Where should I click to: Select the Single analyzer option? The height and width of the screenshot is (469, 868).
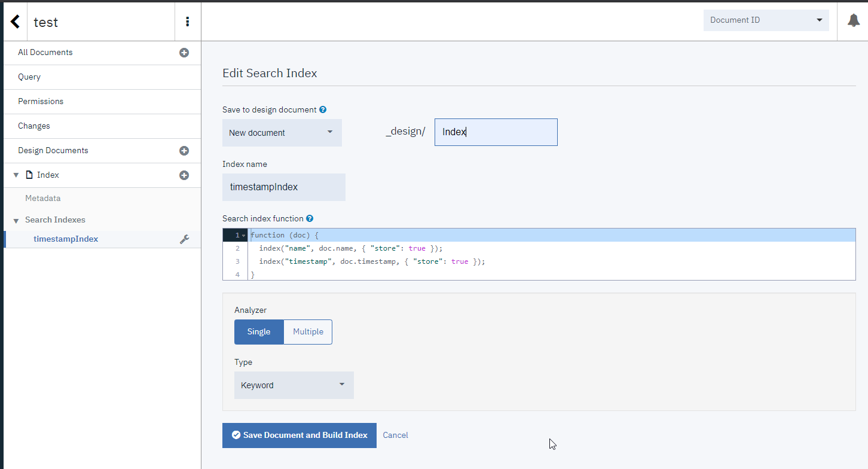[259, 332]
